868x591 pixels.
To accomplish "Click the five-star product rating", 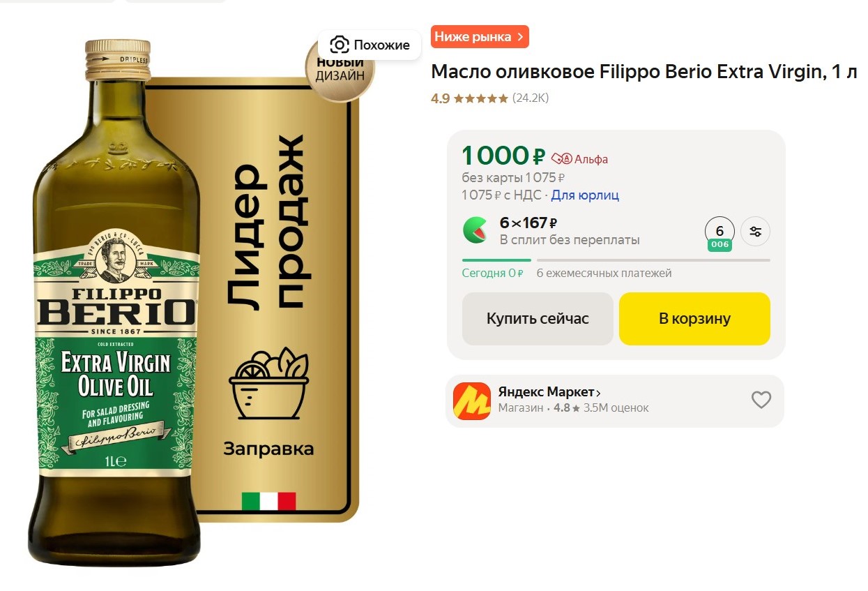I will coord(480,98).
